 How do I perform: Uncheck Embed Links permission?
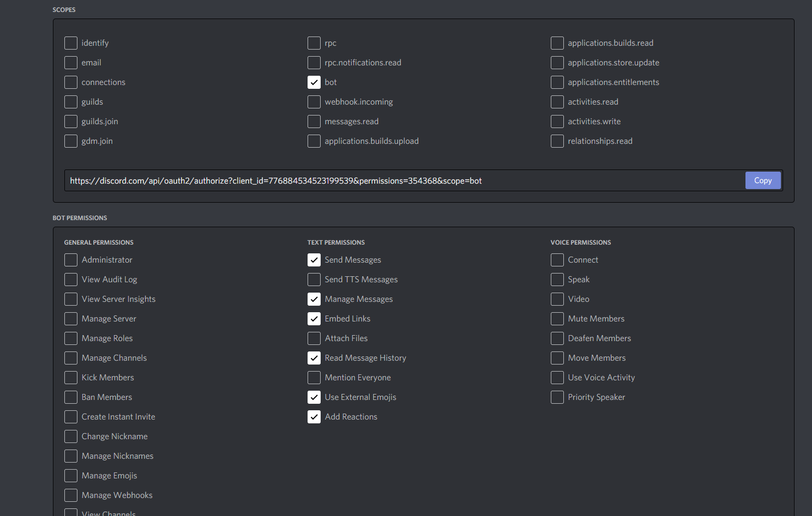point(314,319)
